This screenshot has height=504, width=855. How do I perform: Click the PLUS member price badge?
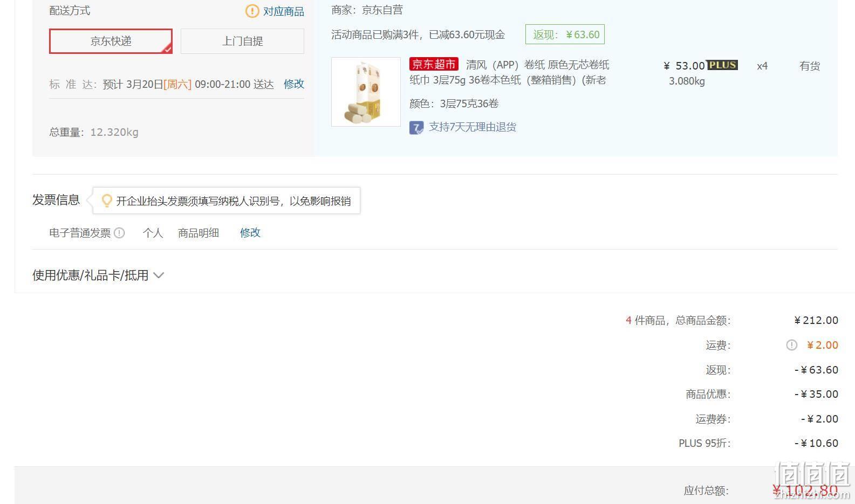(722, 65)
